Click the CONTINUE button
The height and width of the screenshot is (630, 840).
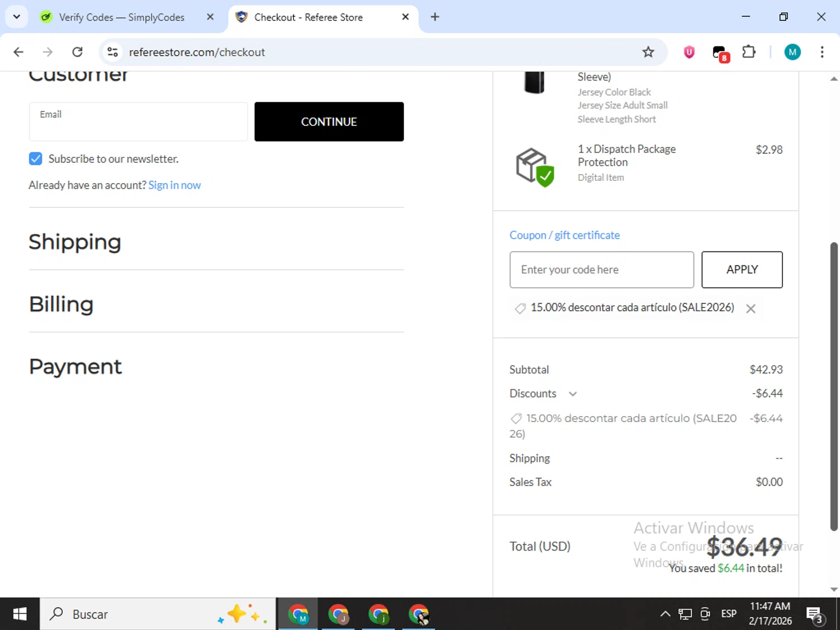[329, 122]
